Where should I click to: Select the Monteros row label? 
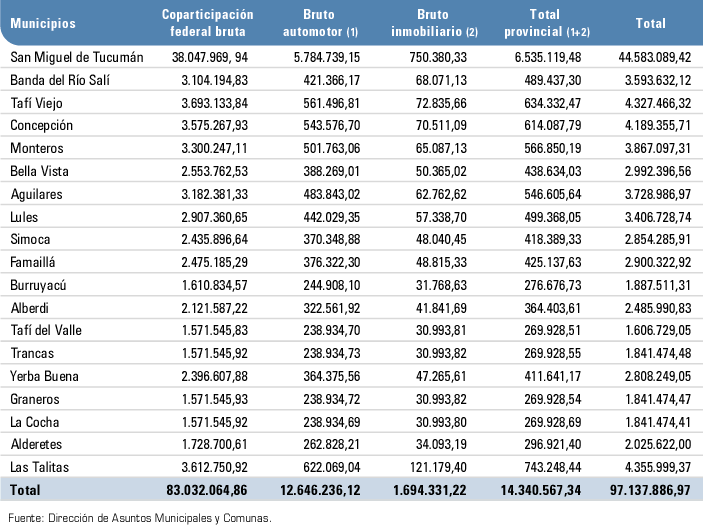click(x=35, y=148)
